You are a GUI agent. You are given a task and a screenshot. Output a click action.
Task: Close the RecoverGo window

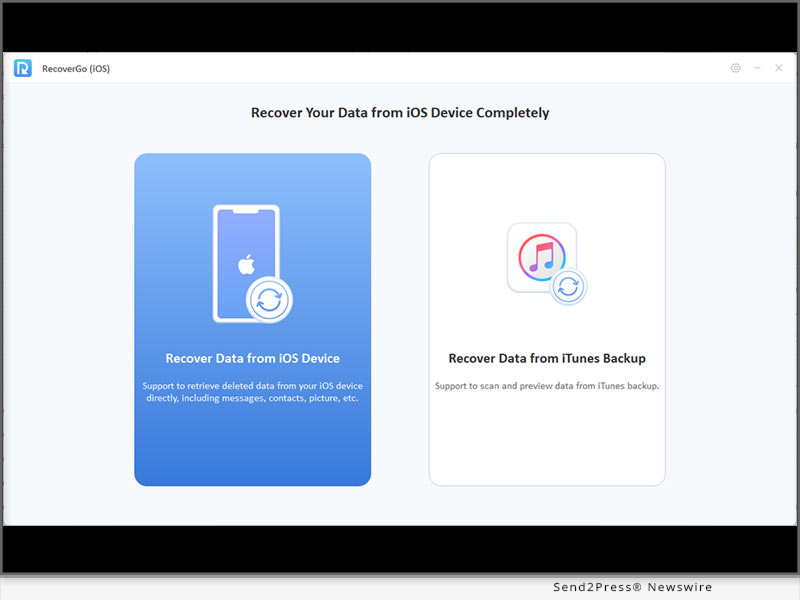(778, 68)
